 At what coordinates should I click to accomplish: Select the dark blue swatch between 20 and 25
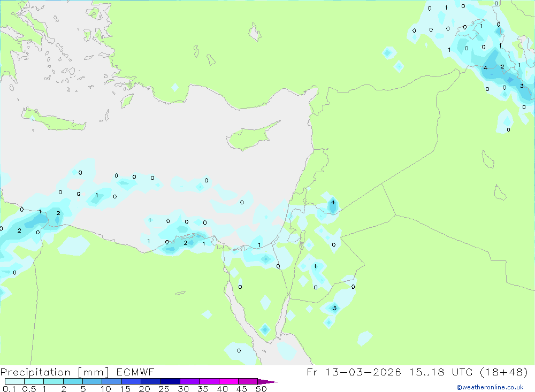151,381
